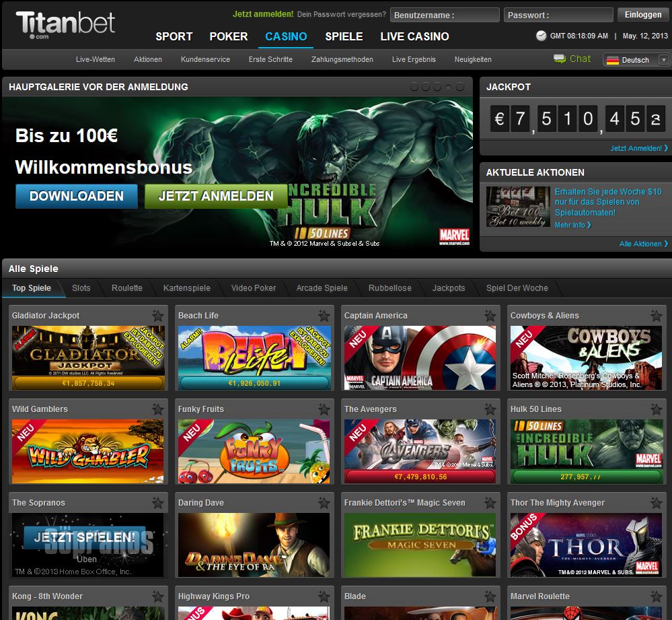Favorite Thor The Mighty Avenger star
The width and height of the screenshot is (672, 620).
656,502
